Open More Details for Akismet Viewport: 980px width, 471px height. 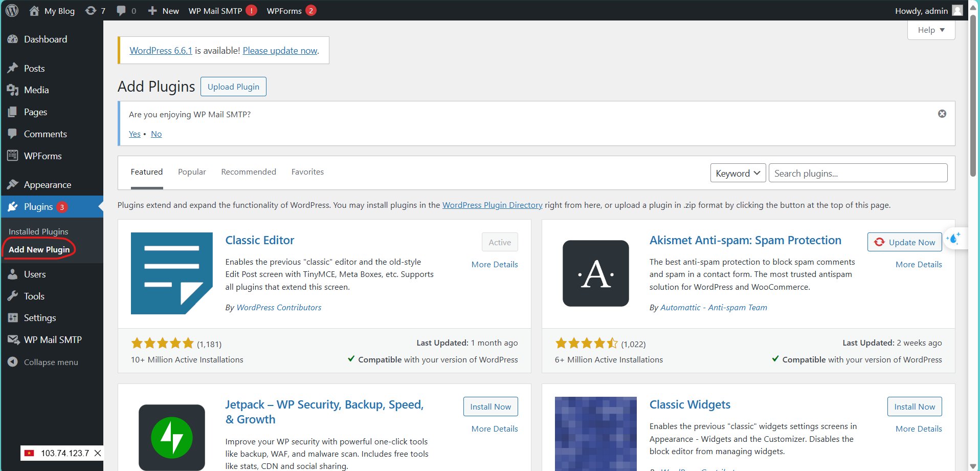[x=919, y=265]
